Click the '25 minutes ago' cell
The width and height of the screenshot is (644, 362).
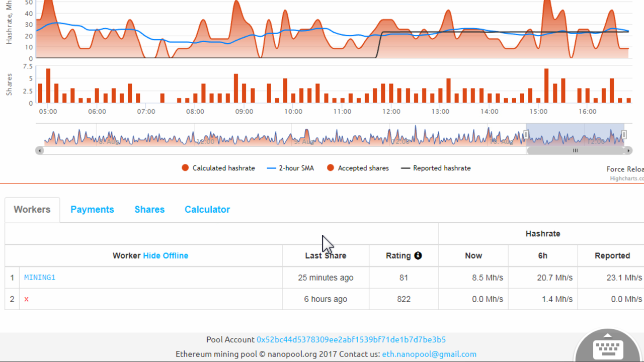(x=326, y=278)
